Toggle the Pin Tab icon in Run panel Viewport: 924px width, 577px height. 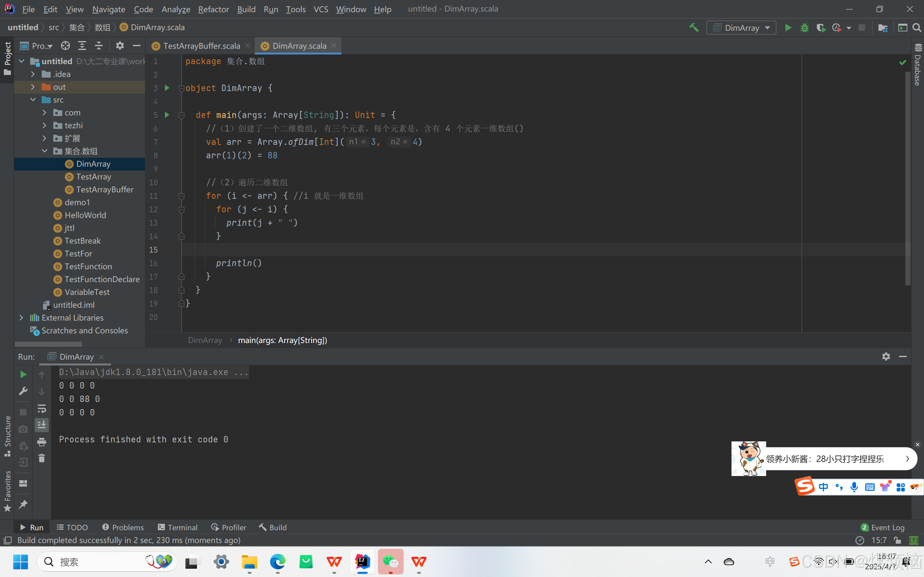coord(23,505)
